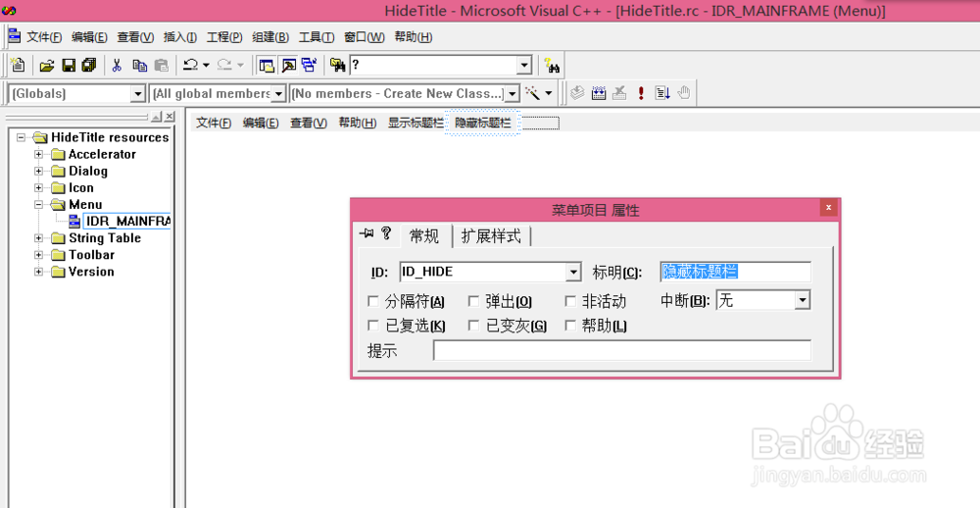Select 隐藏标题栏 item in menu editor
Screen dimensions: 980x508
pos(482,123)
